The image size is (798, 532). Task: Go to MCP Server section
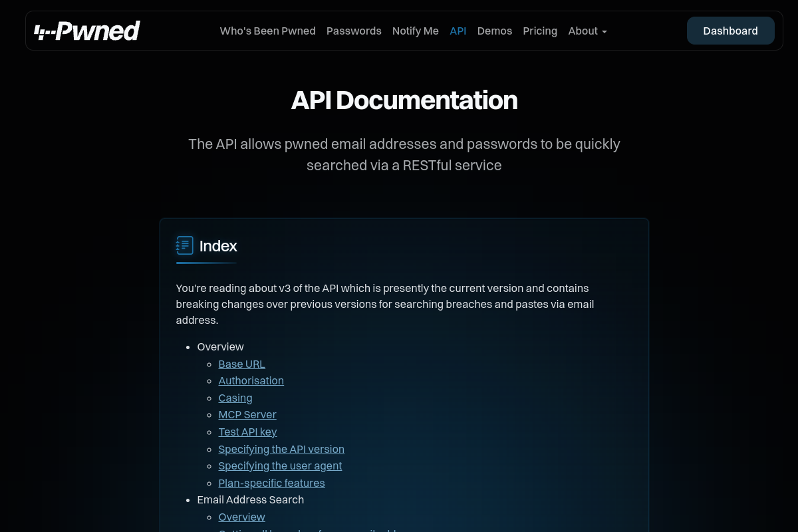point(247,414)
